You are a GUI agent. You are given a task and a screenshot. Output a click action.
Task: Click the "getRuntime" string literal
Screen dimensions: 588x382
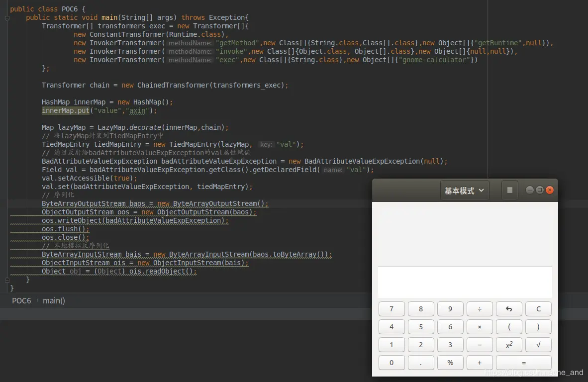click(x=498, y=43)
